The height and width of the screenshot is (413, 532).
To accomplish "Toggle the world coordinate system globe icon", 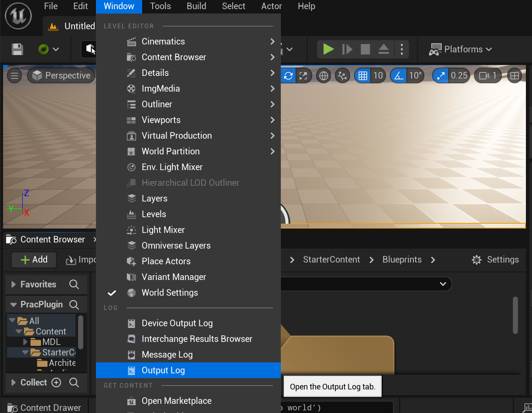I will point(324,76).
